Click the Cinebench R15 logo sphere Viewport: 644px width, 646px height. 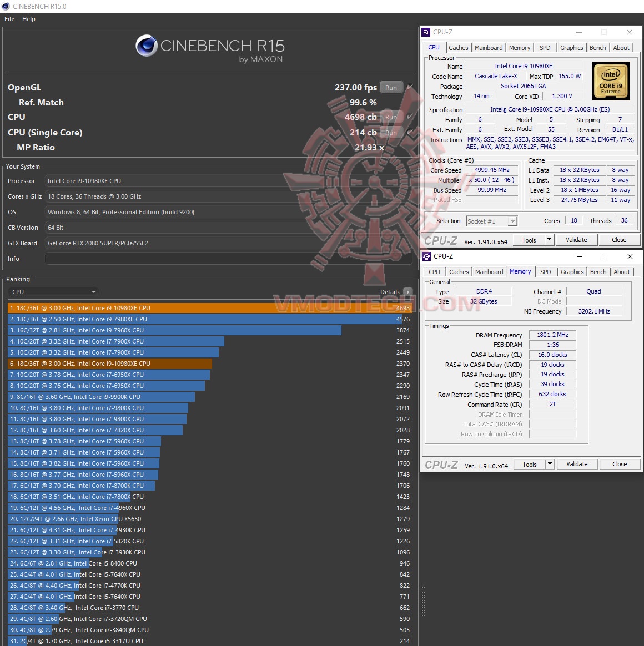coord(147,46)
